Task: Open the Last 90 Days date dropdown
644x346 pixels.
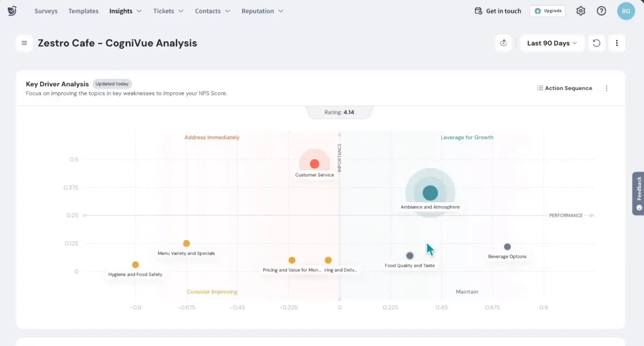Action: coord(552,43)
